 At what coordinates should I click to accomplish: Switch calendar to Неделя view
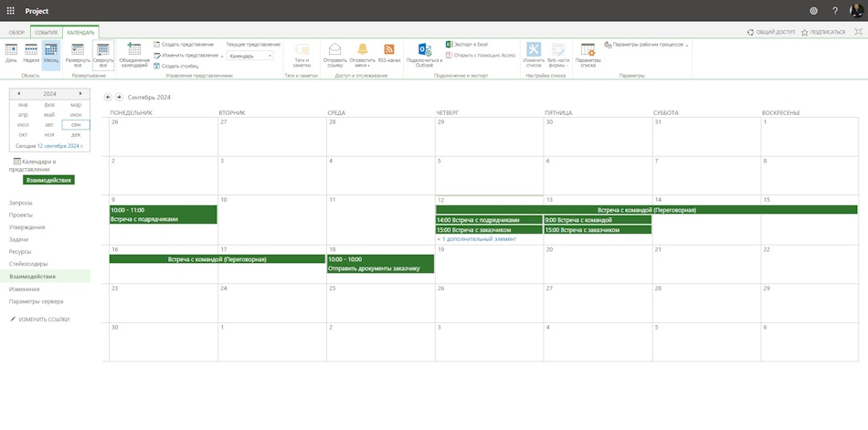(x=31, y=53)
